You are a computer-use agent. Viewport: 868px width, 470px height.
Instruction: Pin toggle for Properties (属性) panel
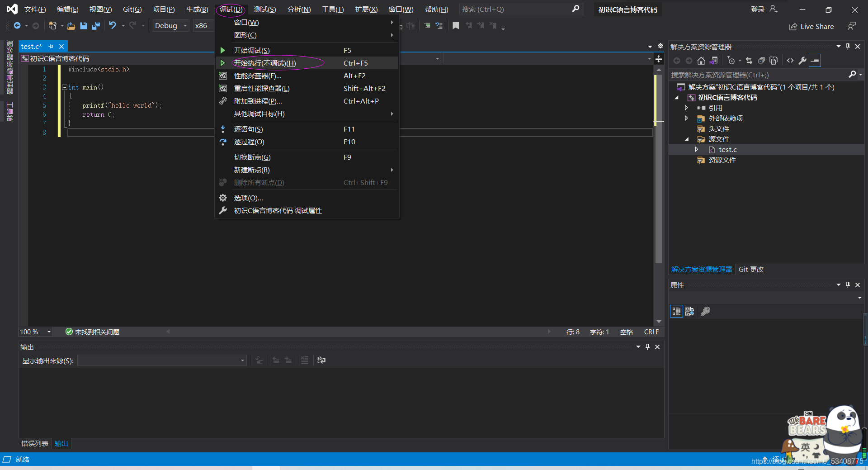(848, 285)
